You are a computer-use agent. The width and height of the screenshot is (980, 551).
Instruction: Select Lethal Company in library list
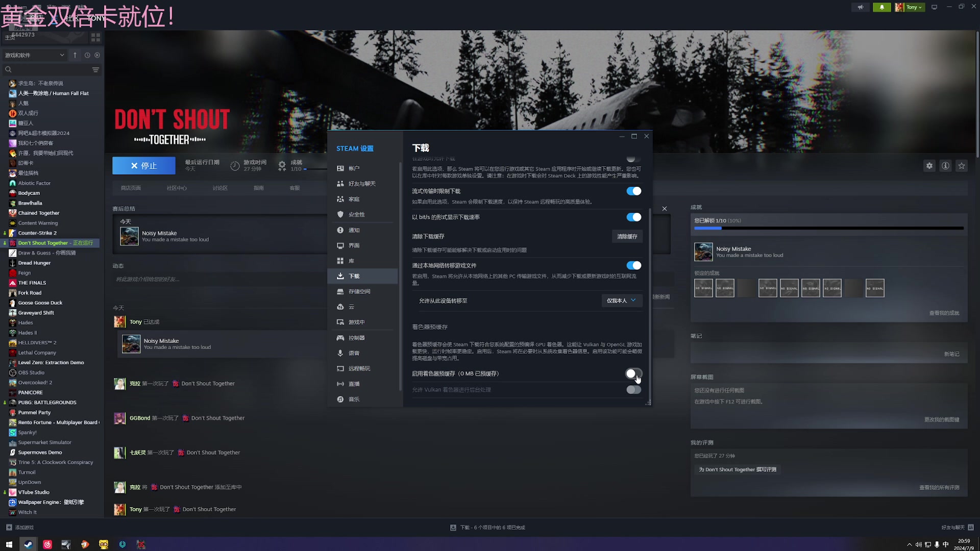37,353
